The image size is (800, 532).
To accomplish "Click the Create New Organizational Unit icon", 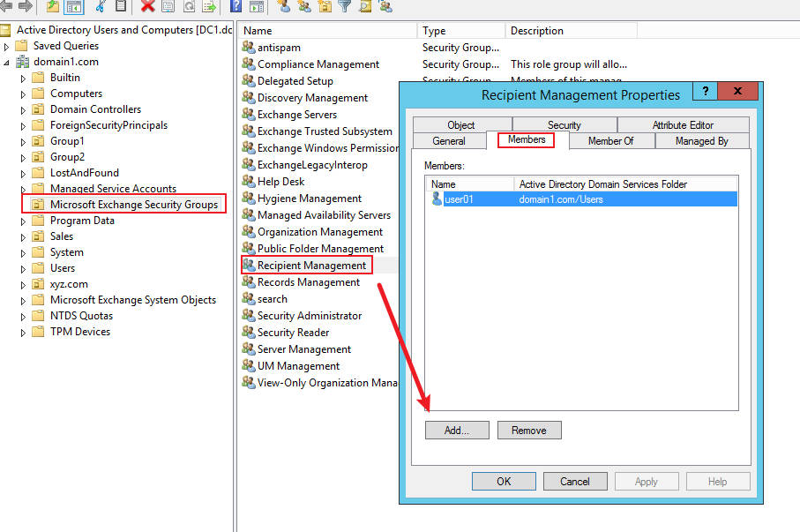I will pyautogui.click(x=325, y=5).
